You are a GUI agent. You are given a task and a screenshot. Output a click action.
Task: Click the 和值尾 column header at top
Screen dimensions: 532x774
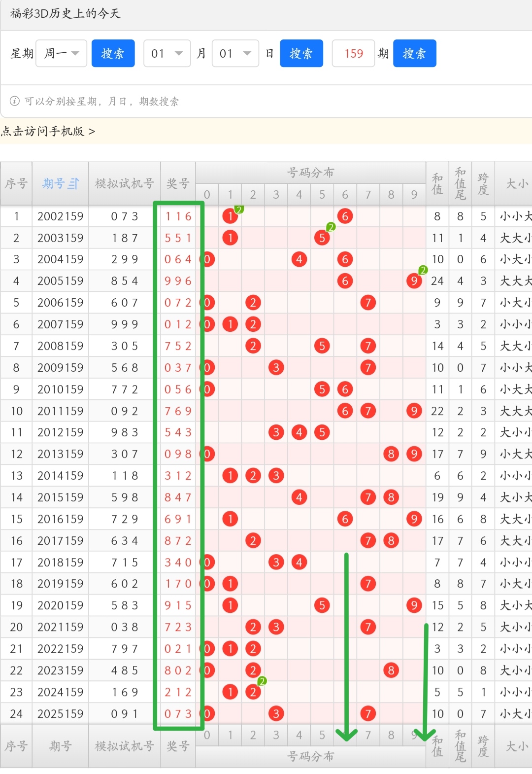click(460, 184)
